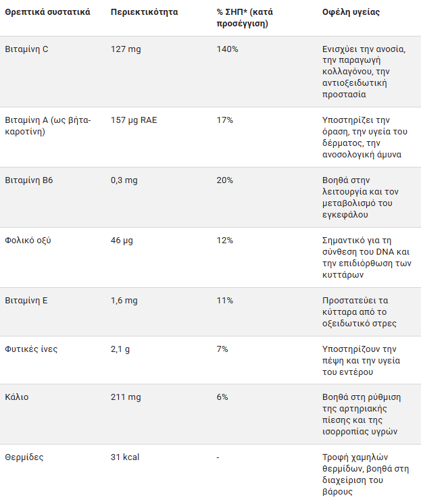The height and width of the screenshot is (504, 421).
Task: Select 'Βιταμίνη A (ως βήτα-καροτίνη)' cell
Action: point(48,126)
